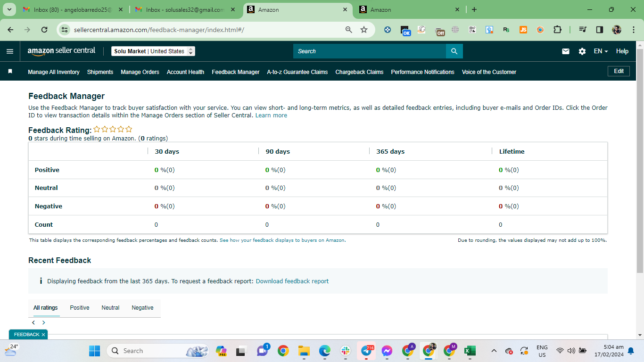Select the Positive feedback tab

80,308
